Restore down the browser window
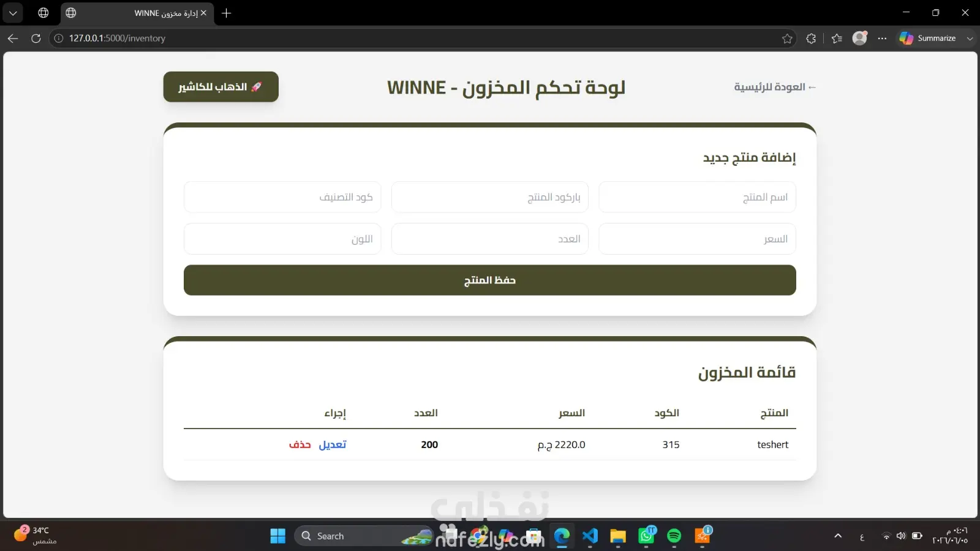This screenshot has height=551, width=980. click(935, 12)
